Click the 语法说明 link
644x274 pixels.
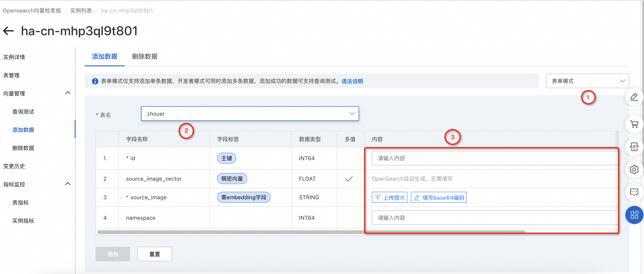tap(352, 81)
